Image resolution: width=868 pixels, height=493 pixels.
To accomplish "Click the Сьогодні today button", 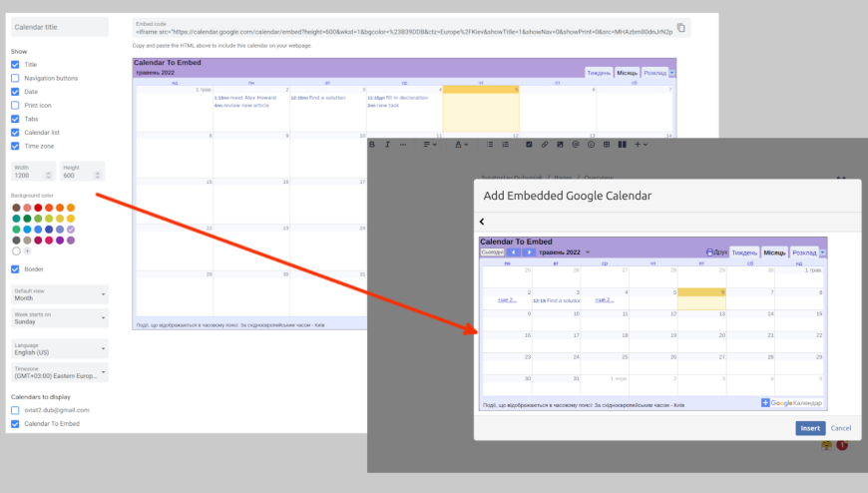I will [492, 252].
